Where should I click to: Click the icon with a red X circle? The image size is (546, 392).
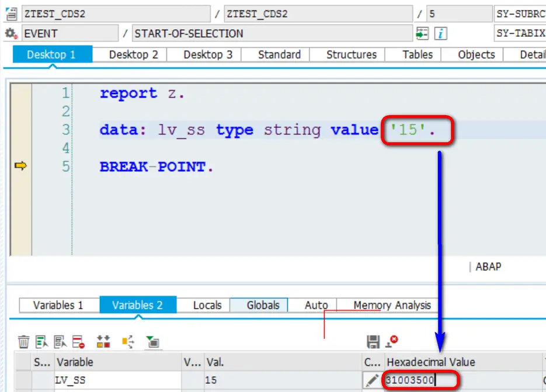[392, 341]
